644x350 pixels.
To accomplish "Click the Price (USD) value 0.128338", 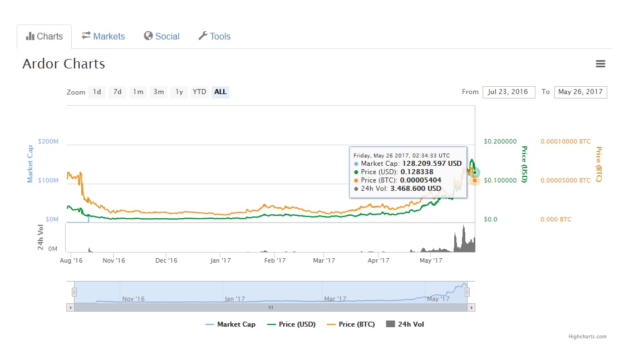I will click(417, 172).
